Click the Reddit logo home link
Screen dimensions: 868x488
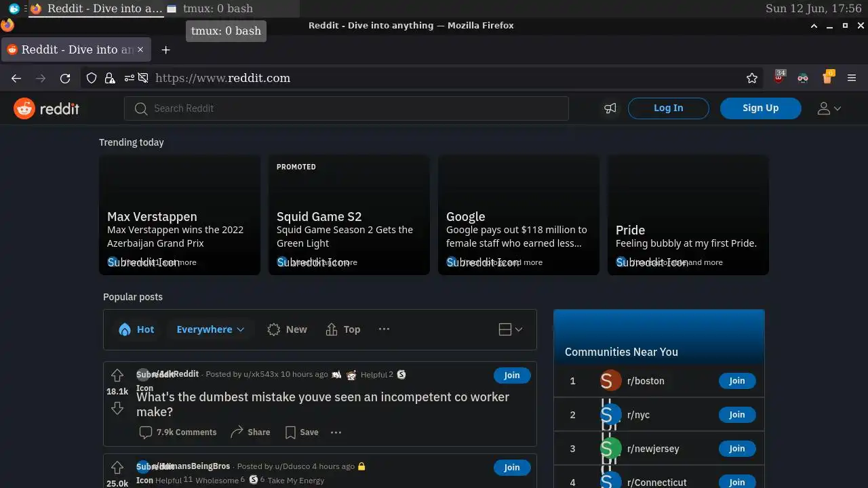click(x=46, y=108)
